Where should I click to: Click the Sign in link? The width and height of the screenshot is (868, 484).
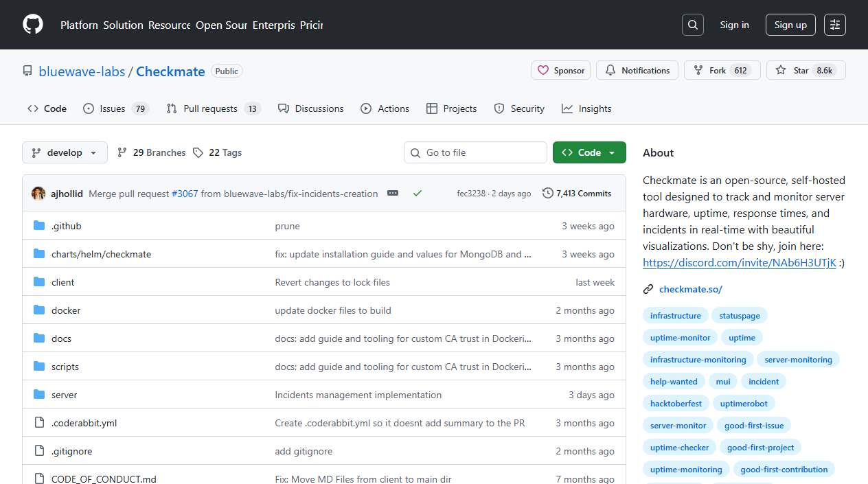(735, 25)
